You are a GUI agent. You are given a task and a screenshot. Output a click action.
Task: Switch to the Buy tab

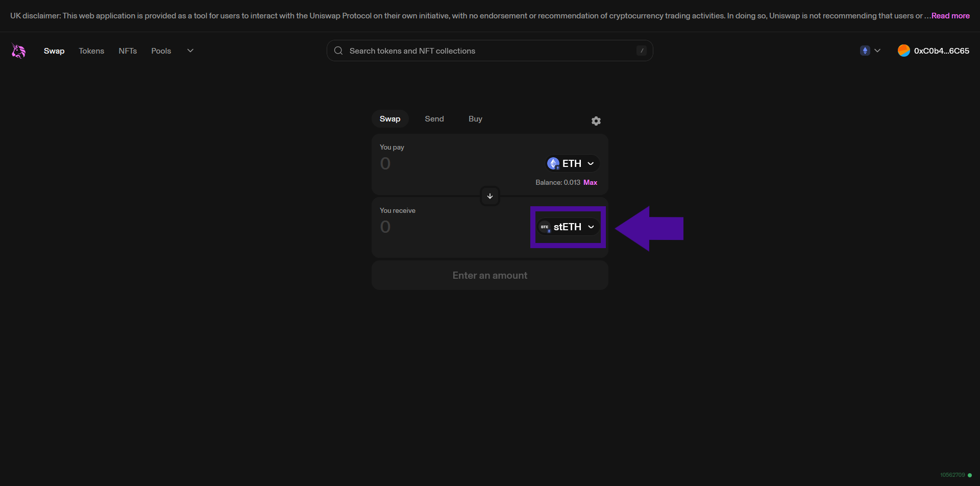pos(475,119)
